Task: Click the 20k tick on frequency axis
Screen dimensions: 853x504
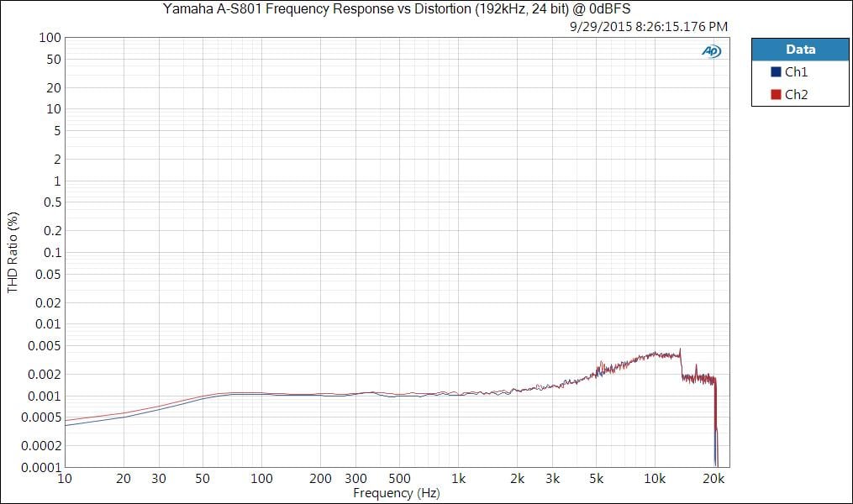Action: [x=713, y=479]
